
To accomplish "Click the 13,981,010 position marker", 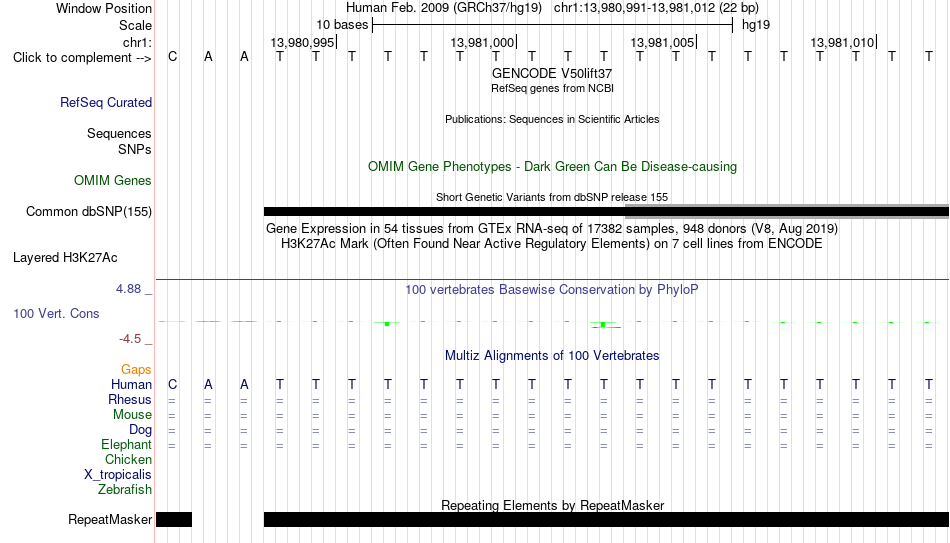I will coord(843,42).
